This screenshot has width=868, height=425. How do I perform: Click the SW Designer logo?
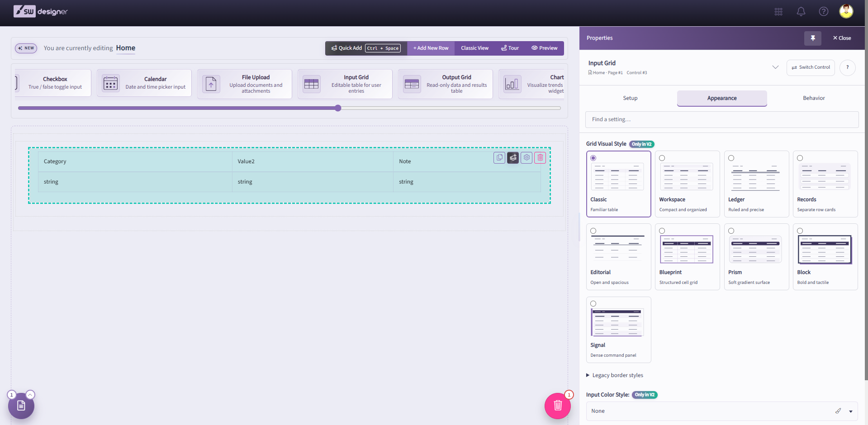pyautogui.click(x=41, y=11)
